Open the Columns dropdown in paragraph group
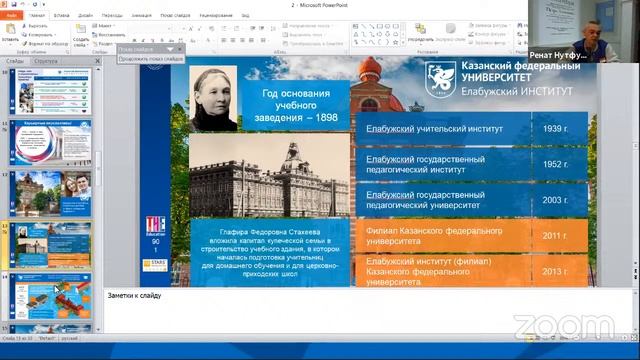Viewport: 640px width, 360px height. click(x=264, y=40)
